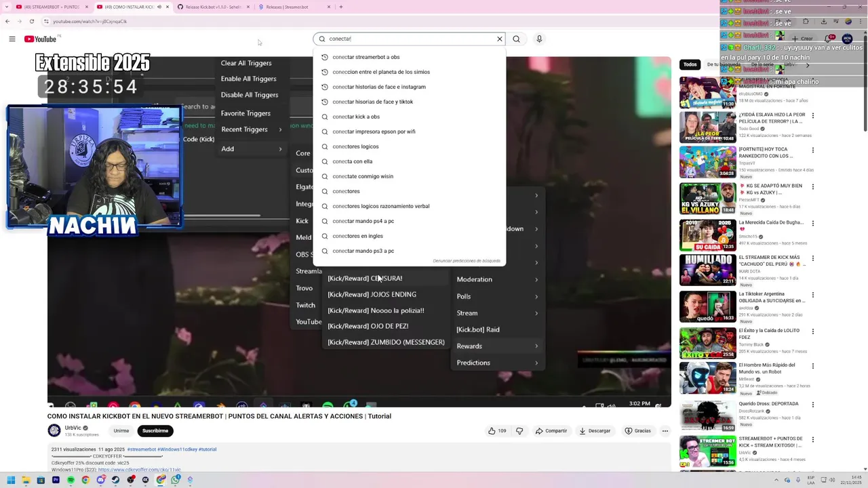868x488 pixels.
Task: Open the browser tab search dropdown arrow
Action: pyautogui.click(x=7, y=7)
